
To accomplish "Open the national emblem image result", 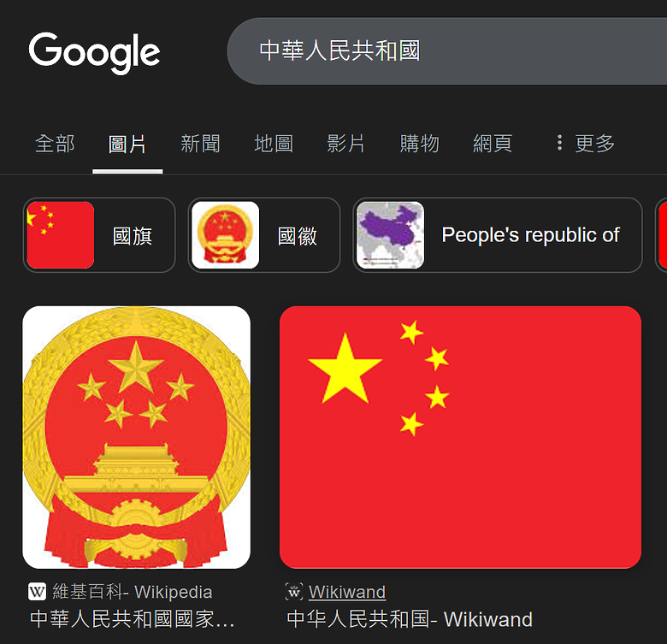I will click(x=136, y=437).
